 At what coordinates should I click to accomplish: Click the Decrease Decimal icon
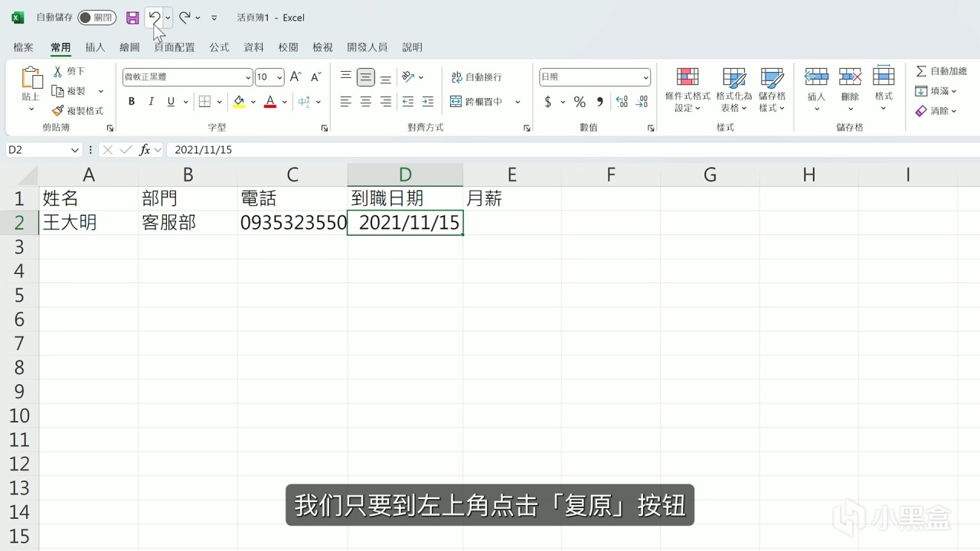coord(642,102)
